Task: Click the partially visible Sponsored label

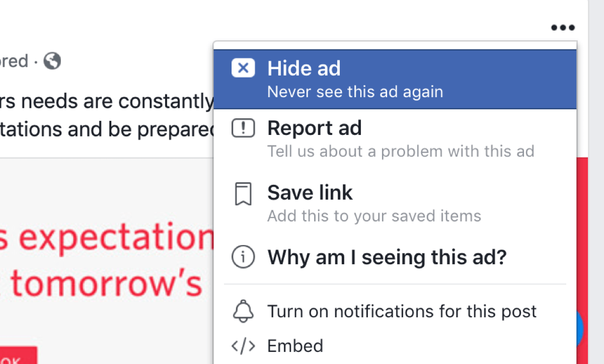Action: (x=14, y=61)
